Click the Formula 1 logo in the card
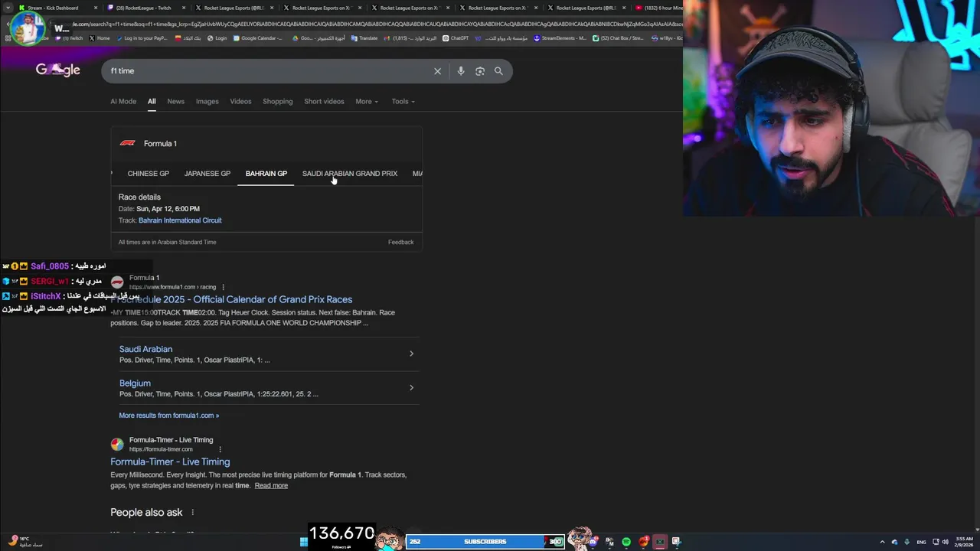The width and height of the screenshot is (980, 551). 128,143
